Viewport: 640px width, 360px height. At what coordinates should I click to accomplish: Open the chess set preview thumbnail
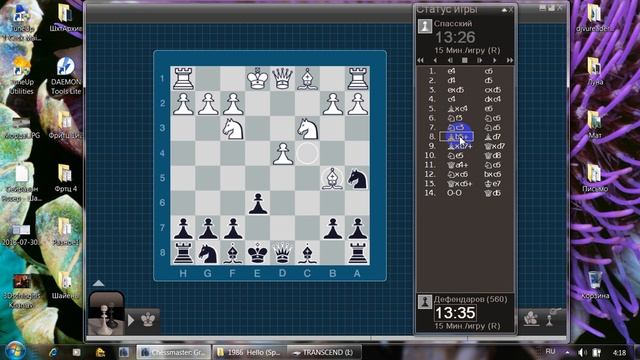pyautogui.click(x=106, y=313)
